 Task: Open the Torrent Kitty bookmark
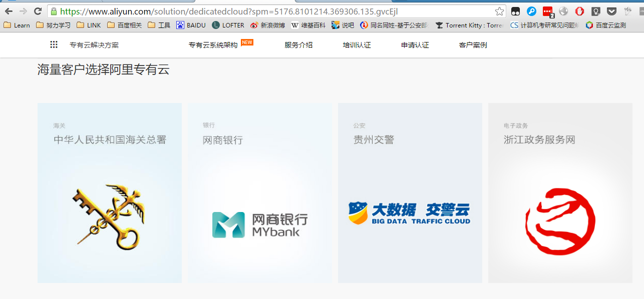[x=470, y=25]
